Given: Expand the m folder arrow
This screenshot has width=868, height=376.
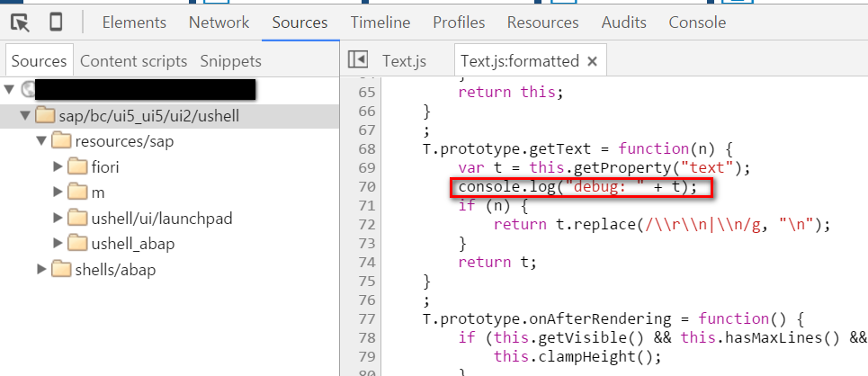Looking at the screenshot, I should (x=58, y=192).
